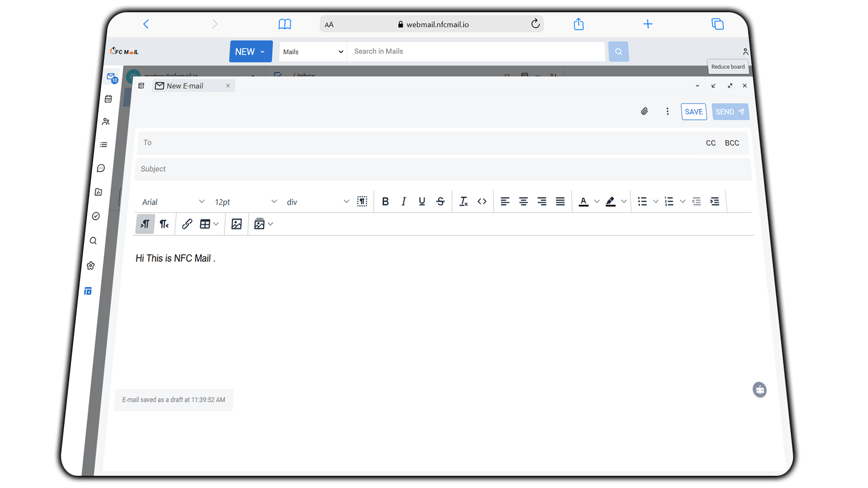Set left-to-right text direction
868x488 pixels.
click(145, 224)
